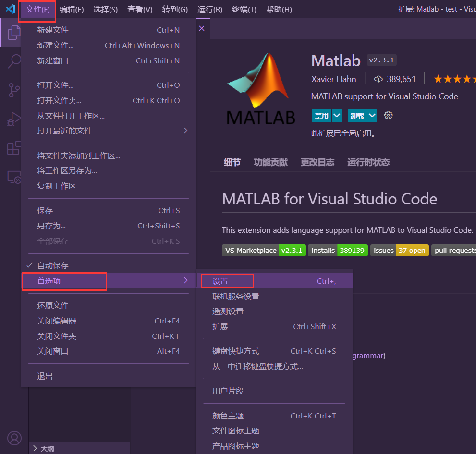
Task: Select Open Workspace from File (从文件打开工作区)
Action: coord(109,116)
